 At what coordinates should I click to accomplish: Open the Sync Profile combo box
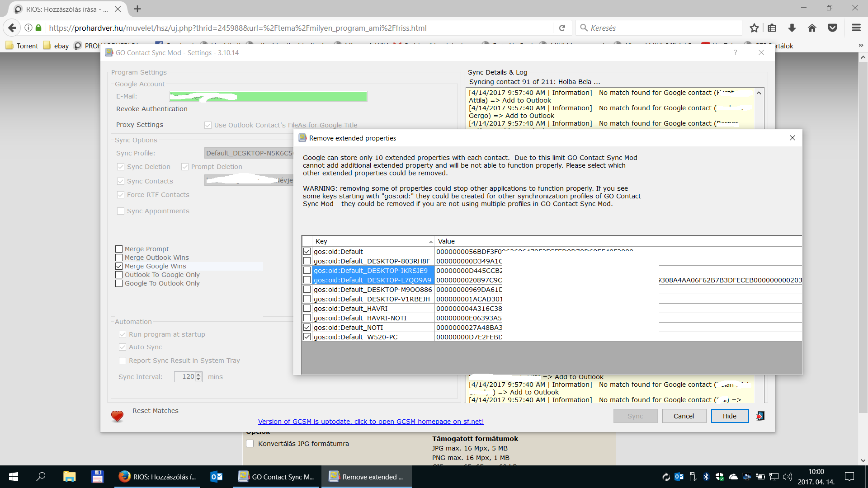coord(249,153)
